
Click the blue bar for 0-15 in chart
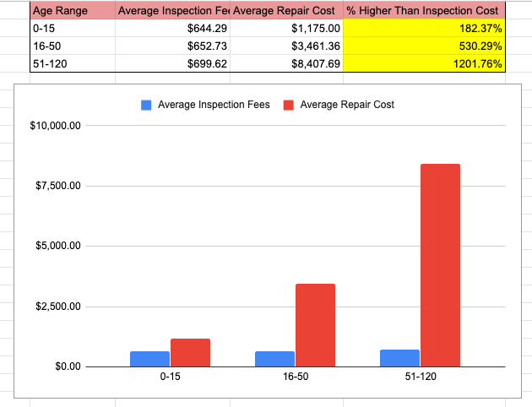pyautogui.click(x=149, y=359)
